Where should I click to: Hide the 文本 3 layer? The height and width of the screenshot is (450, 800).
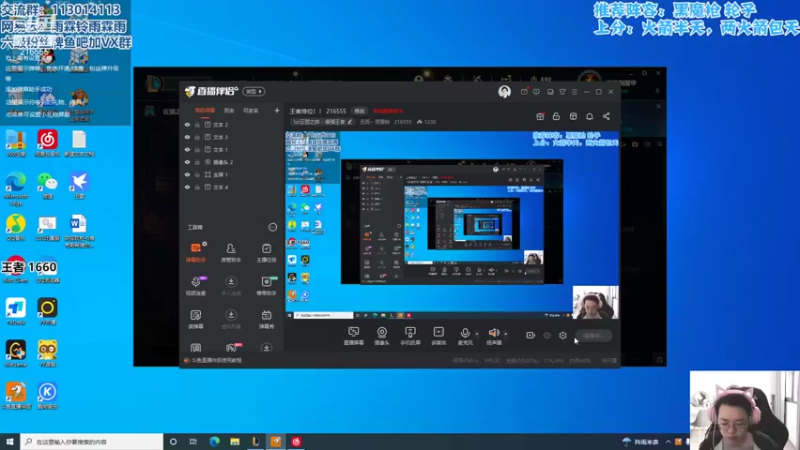point(187,137)
